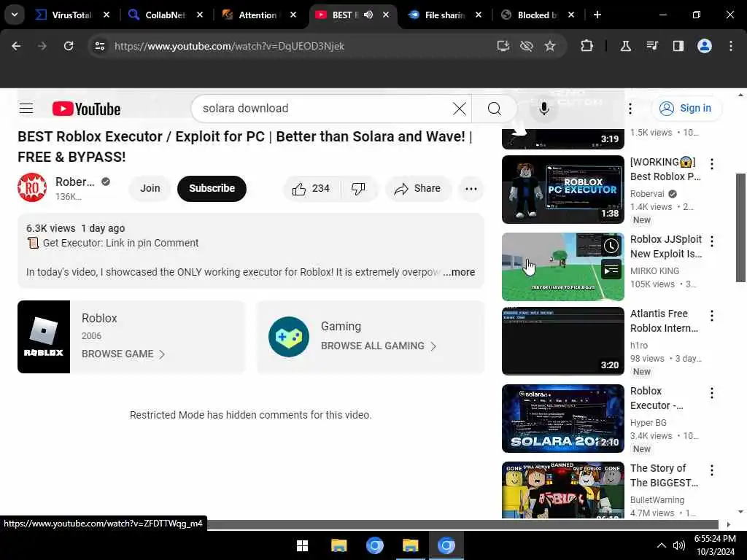
Task: Open the browser extensions puzzle icon
Action: click(587, 46)
